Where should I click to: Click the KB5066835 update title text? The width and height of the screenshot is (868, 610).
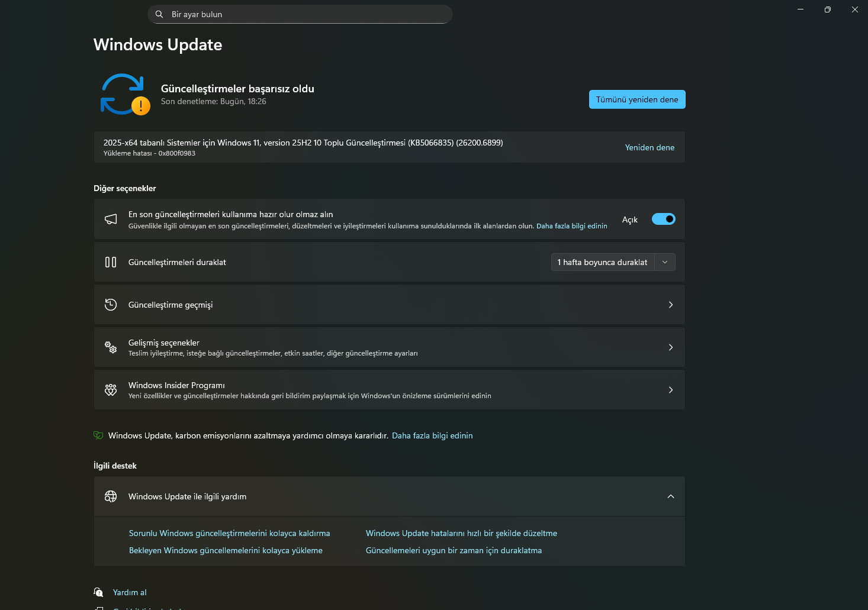click(303, 143)
